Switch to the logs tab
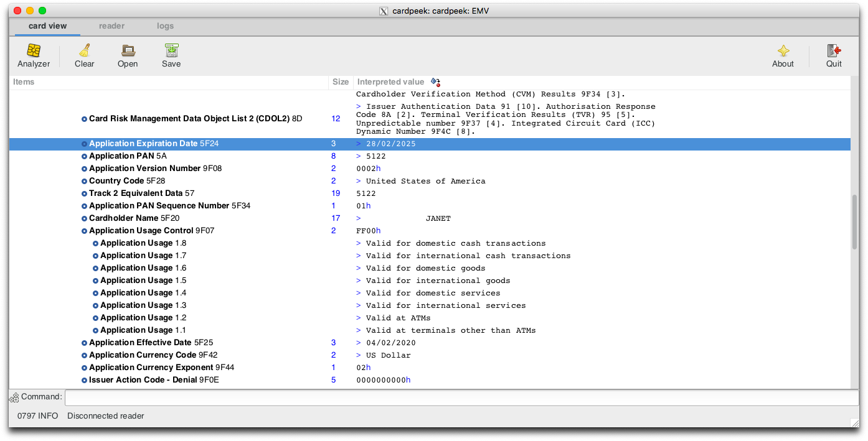The width and height of the screenshot is (868, 441). pyautogui.click(x=166, y=26)
